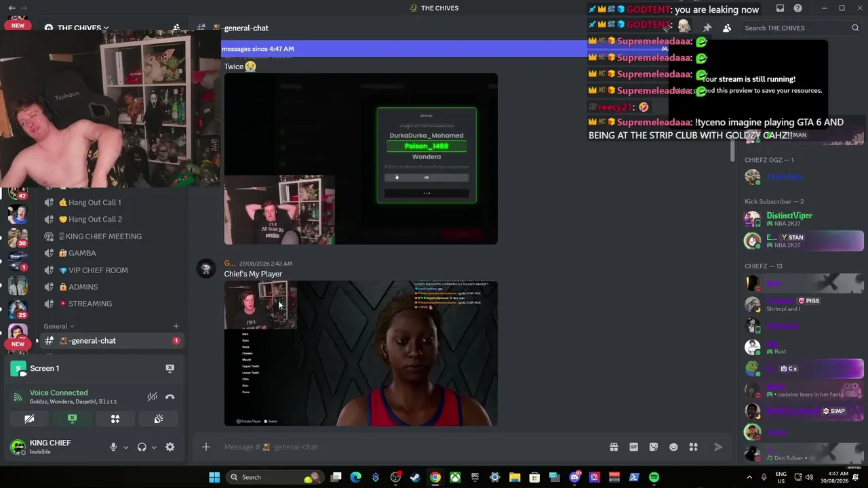868x488 pixels.
Task: Open Steam from the taskbar
Action: (415, 477)
